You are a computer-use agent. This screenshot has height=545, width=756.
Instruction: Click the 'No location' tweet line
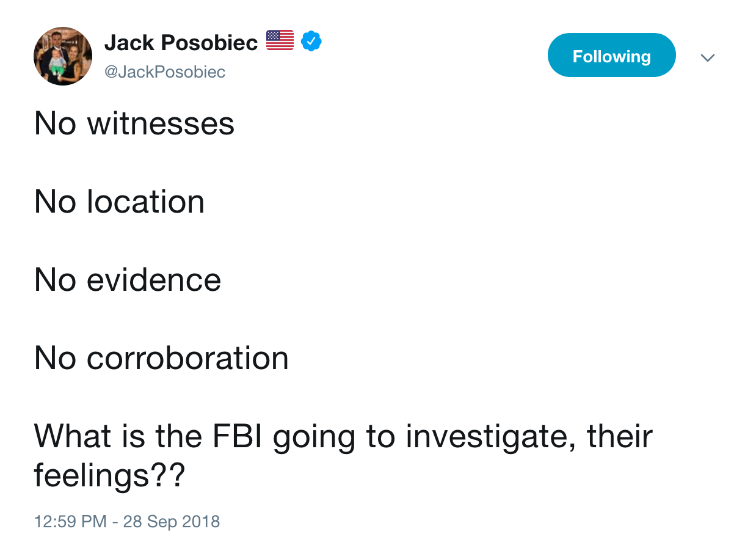click(120, 202)
